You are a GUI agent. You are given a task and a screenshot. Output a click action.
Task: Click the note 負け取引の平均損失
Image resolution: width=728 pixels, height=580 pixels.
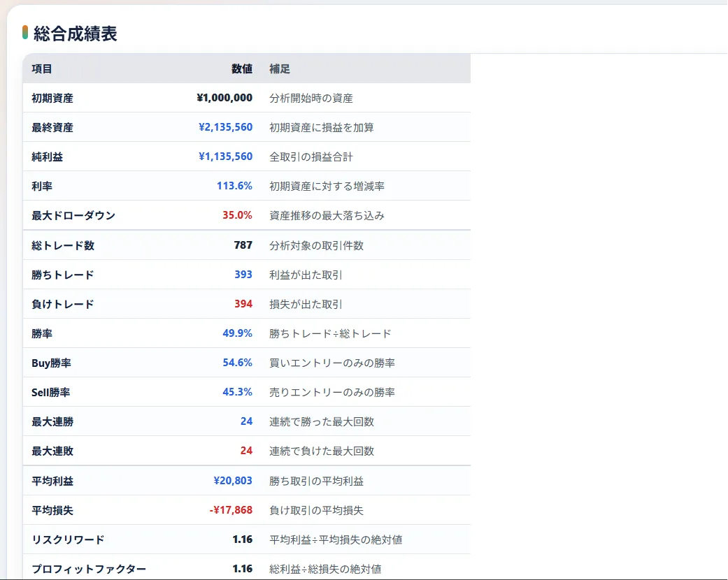click(x=316, y=510)
